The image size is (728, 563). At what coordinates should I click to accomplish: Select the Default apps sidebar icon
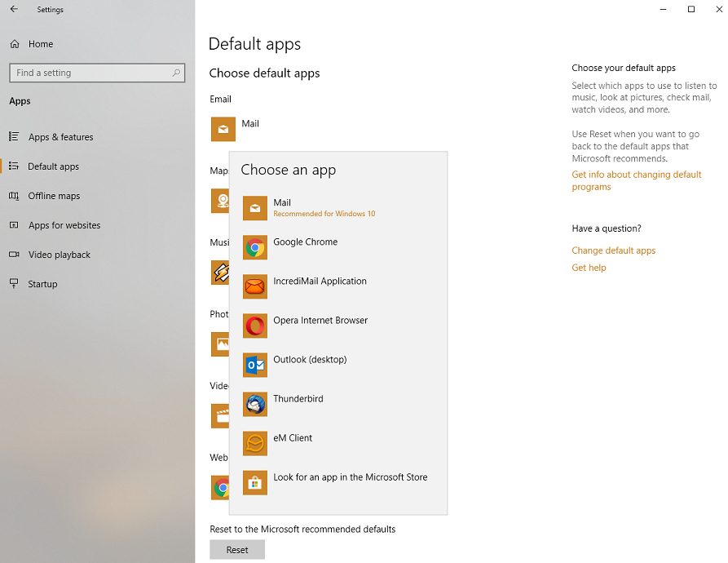14,166
